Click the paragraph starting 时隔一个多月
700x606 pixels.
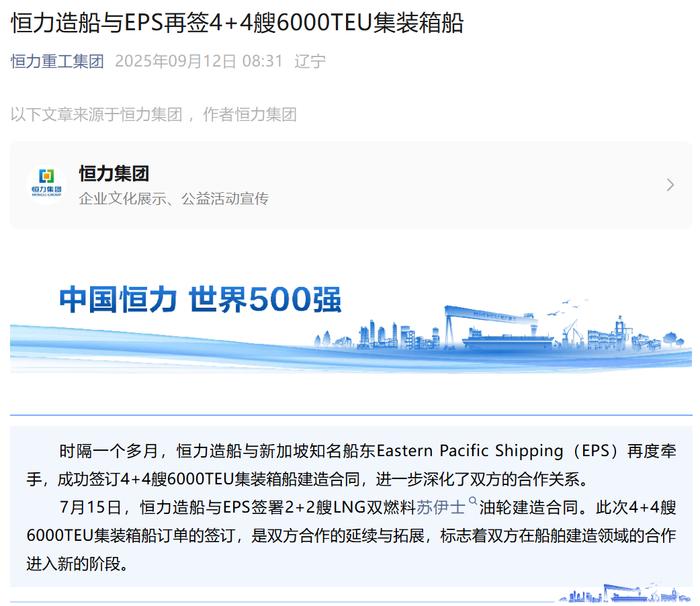tap(351, 465)
